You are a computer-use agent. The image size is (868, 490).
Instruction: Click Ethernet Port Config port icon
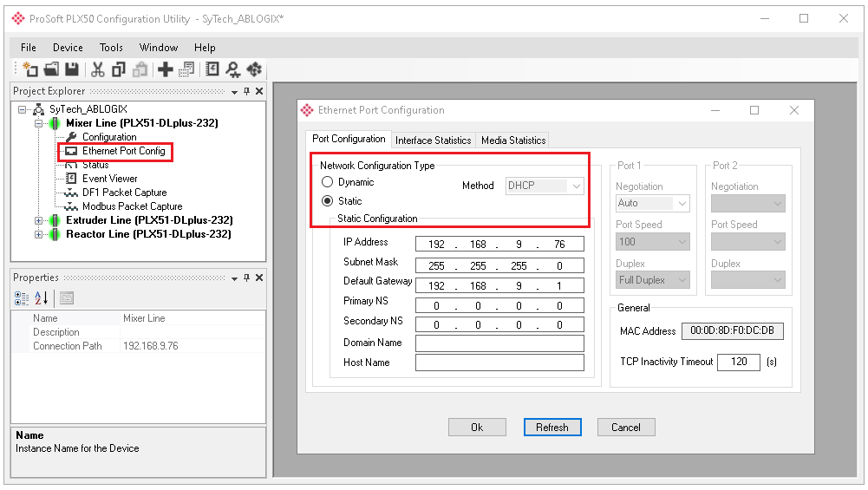(71, 151)
